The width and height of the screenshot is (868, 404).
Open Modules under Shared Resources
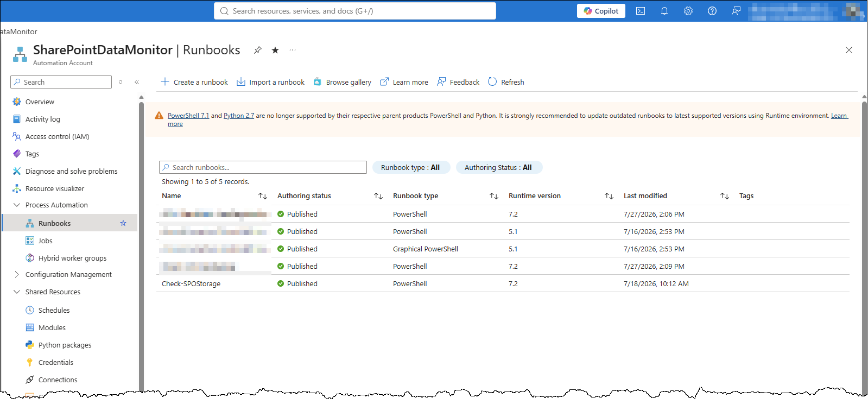point(52,327)
